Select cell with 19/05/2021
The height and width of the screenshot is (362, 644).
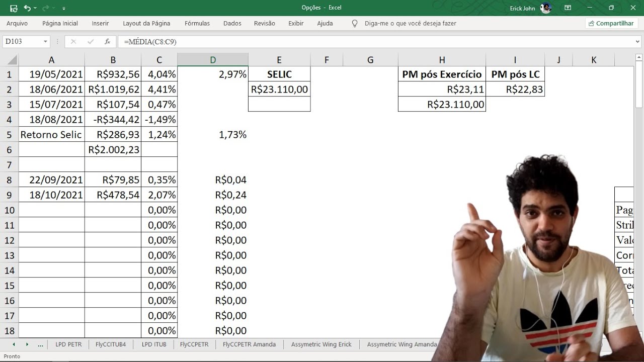pos(51,74)
